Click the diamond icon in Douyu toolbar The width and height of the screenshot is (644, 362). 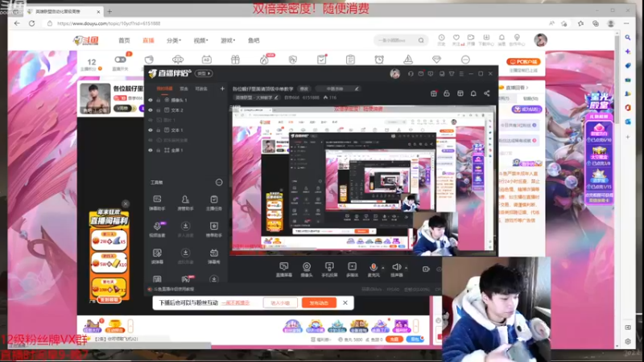click(x=436, y=60)
